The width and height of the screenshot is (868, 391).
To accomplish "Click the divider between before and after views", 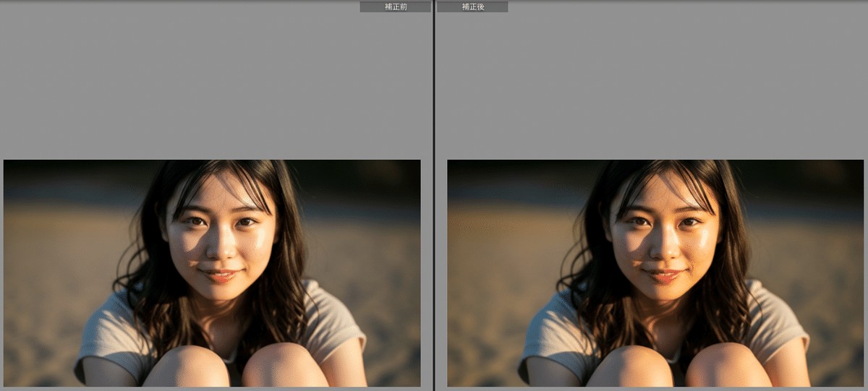I will (433, 195).
